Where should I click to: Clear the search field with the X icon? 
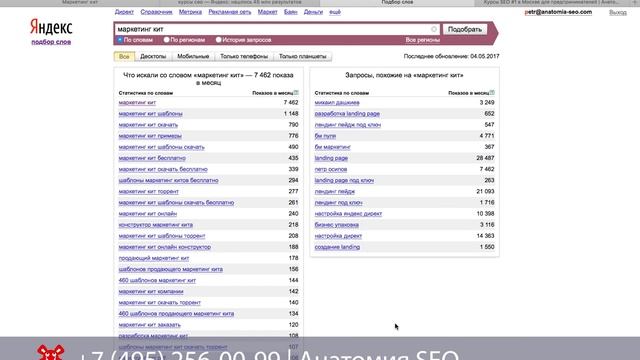click(x=434, y=29)
